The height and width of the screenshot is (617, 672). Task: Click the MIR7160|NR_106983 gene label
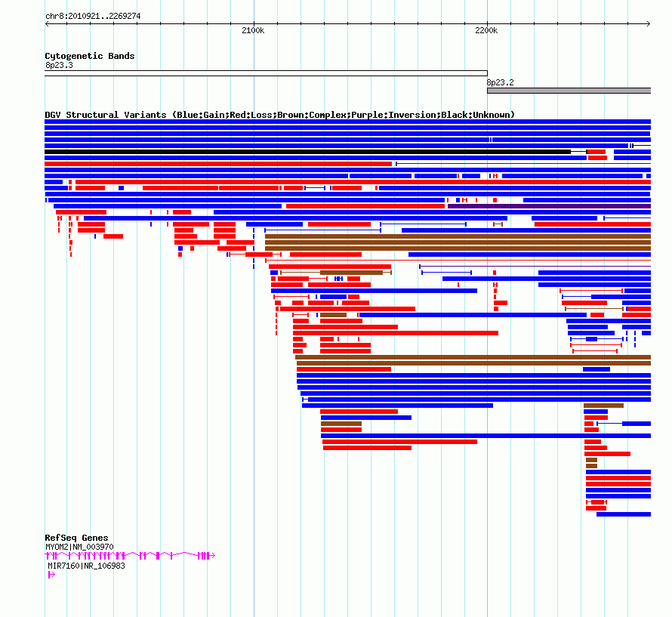87,566
